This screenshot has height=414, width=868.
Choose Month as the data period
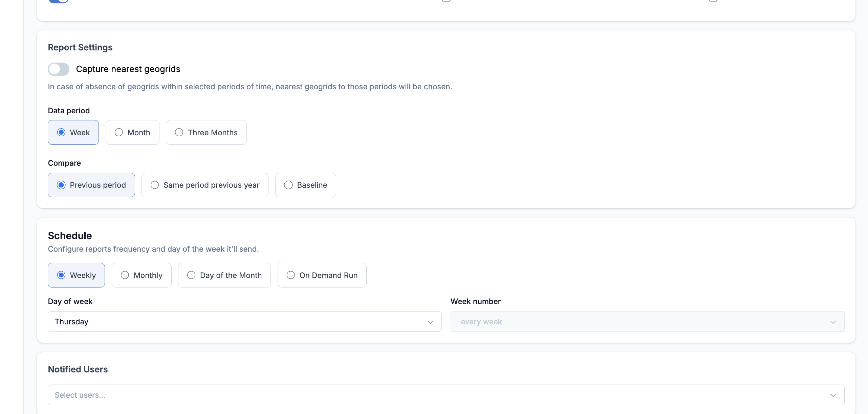tap(132, 133)
